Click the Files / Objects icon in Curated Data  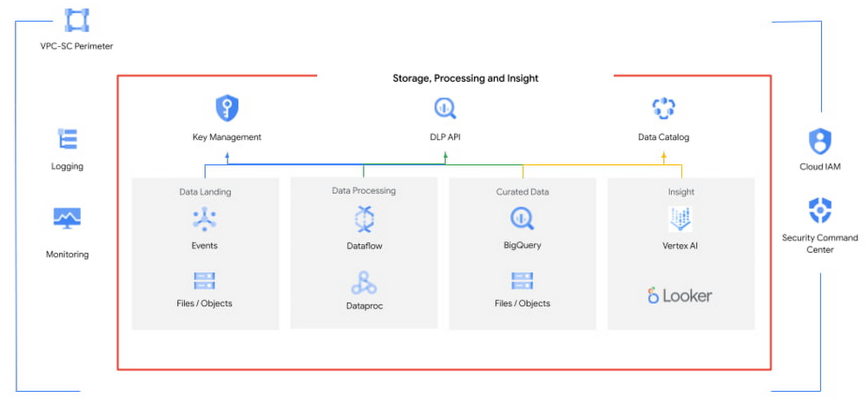click(x=522, y=281)
